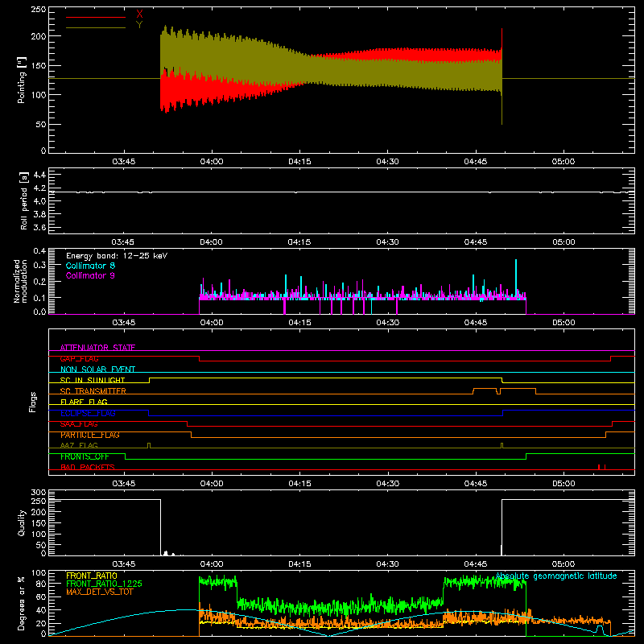Click the 50 tick on Pointing axis
This screenshot has width=644, height=644.
tap(41, 124)
